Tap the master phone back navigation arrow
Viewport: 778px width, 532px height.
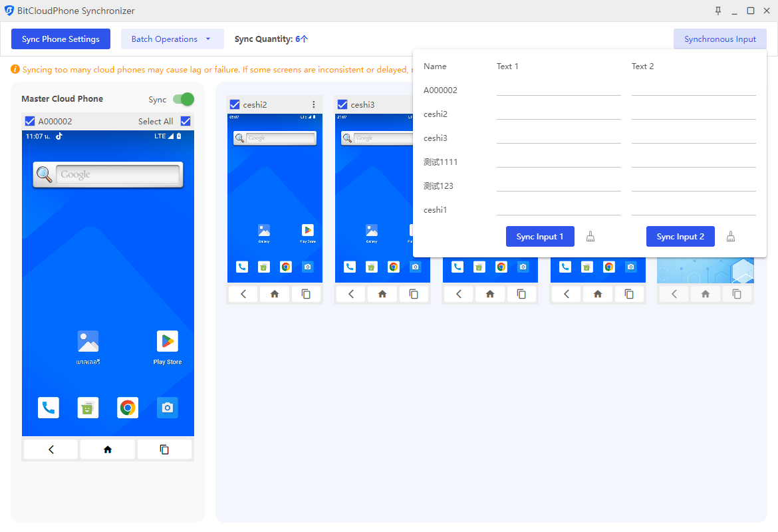coord(51,450)
